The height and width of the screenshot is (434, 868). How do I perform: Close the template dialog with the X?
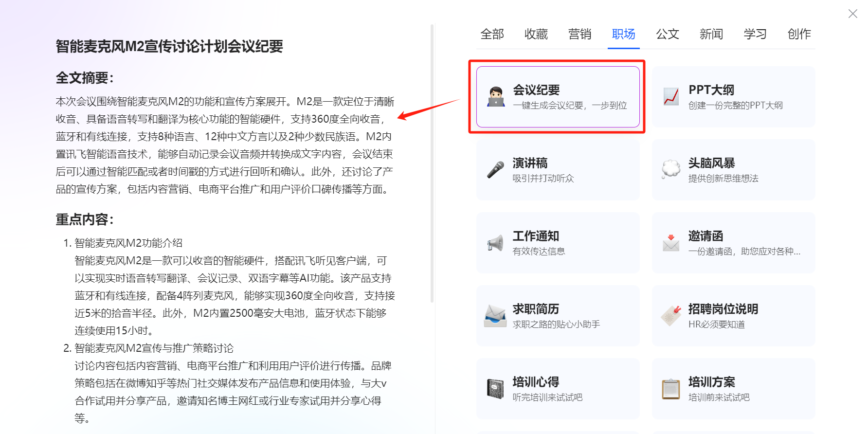[852, 14]
